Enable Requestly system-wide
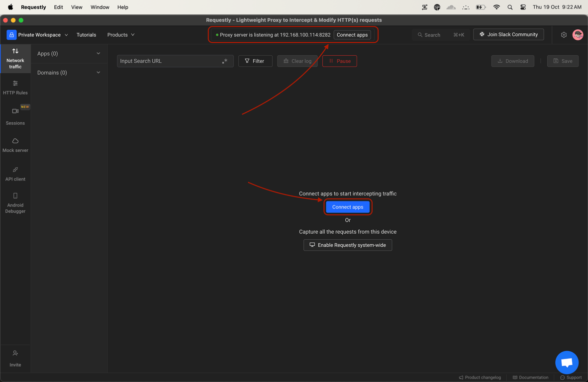The width and height of the screenshot is (588, 382). [x=348, y=245]
